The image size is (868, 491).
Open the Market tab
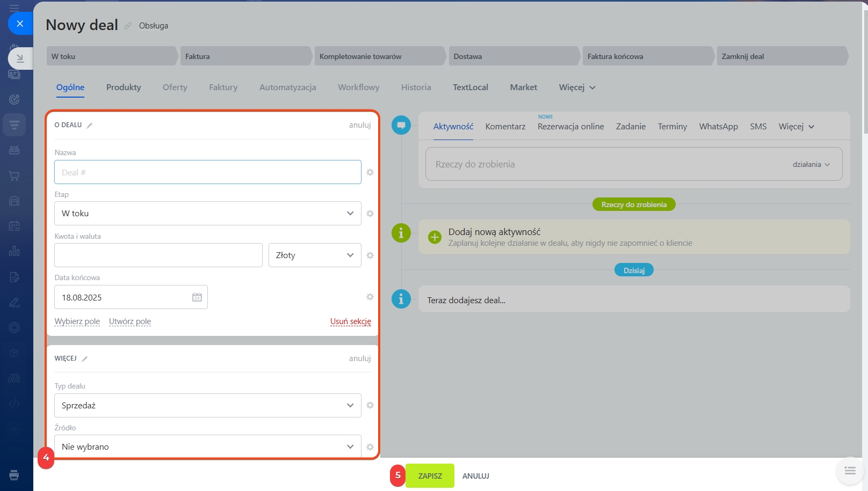point(524,87)
